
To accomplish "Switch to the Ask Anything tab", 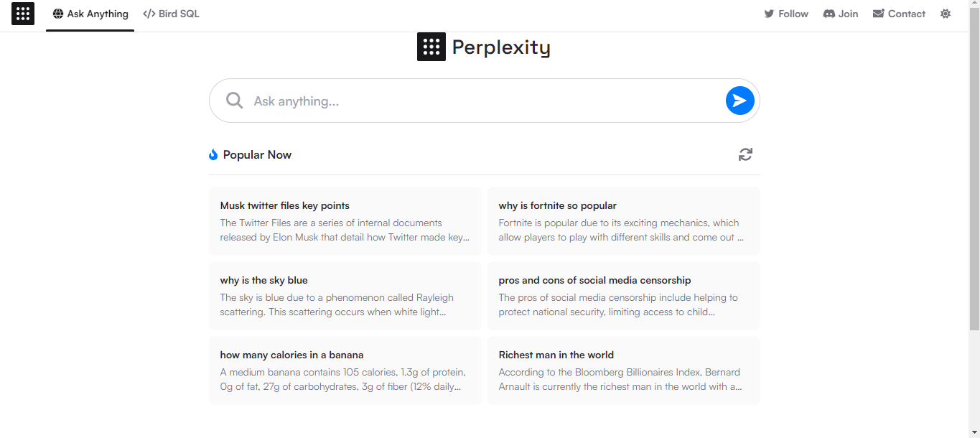I will [90, 14].
